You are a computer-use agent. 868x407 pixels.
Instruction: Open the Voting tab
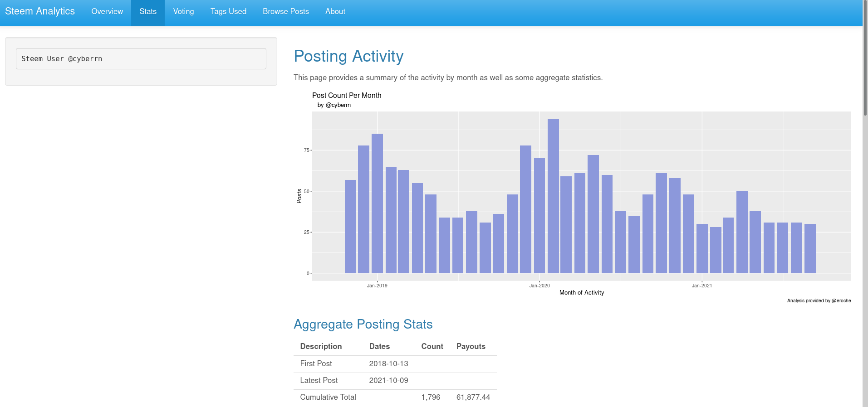coord(183,11)
